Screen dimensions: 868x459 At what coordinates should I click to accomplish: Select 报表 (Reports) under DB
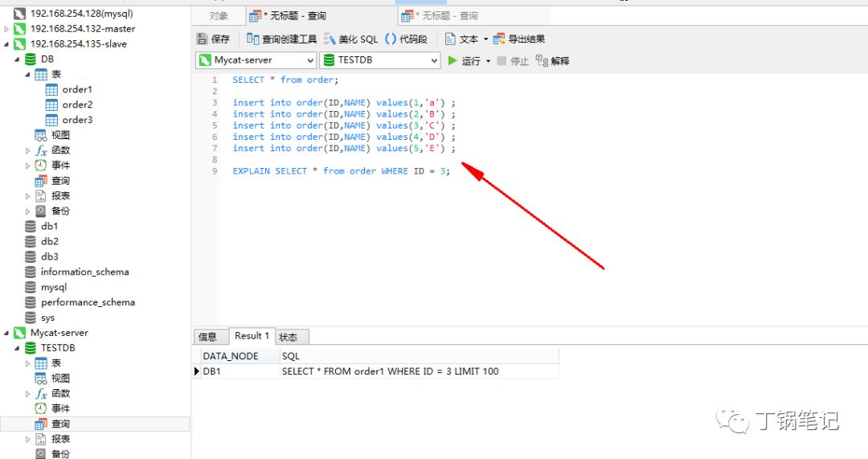pyautogui.click(x=60, y=195)
